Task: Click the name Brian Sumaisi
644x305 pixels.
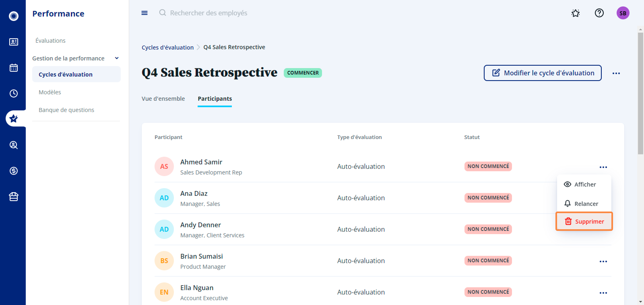Action: point(201,256)
